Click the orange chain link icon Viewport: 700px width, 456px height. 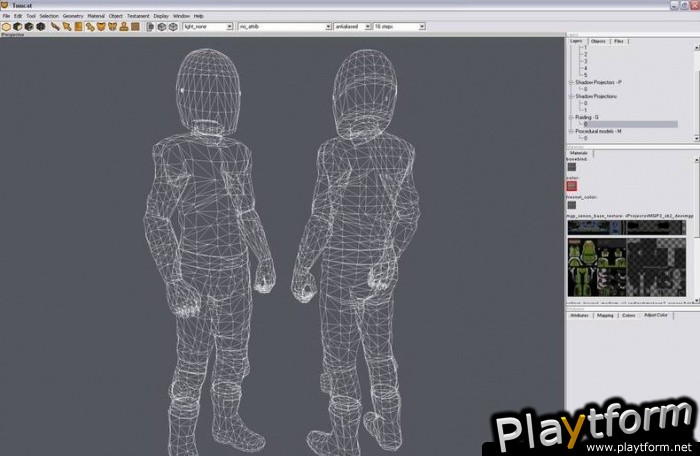coord(90,27)
